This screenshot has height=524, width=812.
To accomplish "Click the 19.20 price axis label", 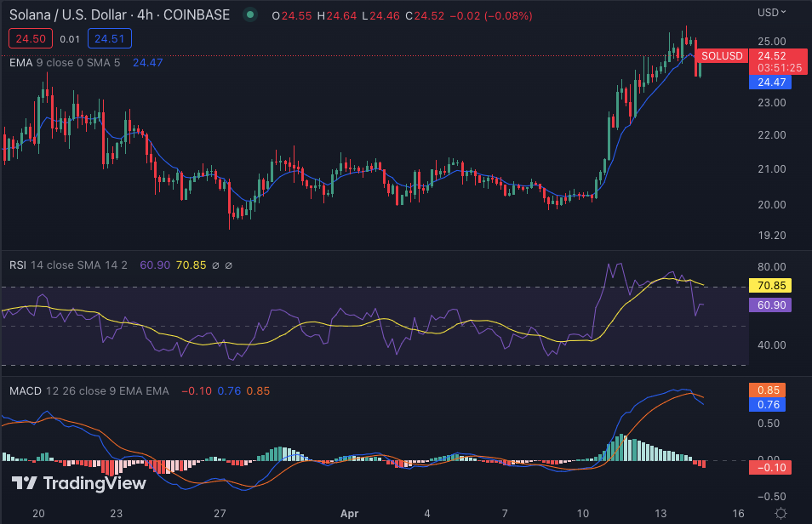I will tap(772, 236).
